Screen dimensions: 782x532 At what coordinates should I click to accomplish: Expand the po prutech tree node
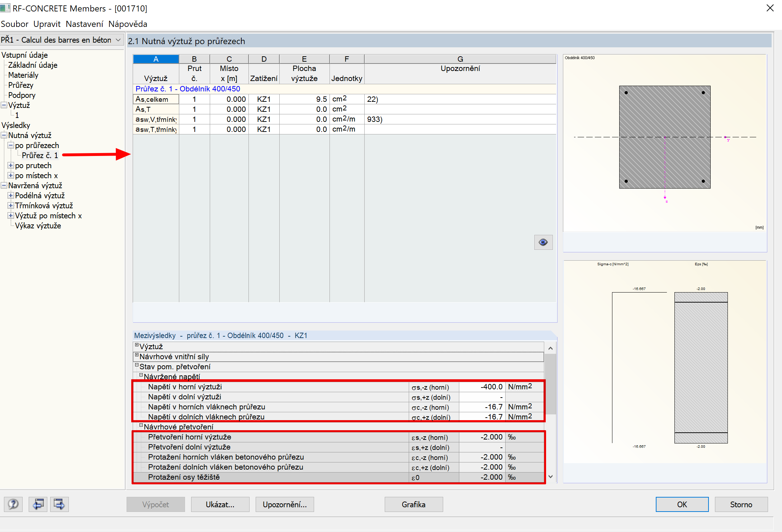point(11,165)
